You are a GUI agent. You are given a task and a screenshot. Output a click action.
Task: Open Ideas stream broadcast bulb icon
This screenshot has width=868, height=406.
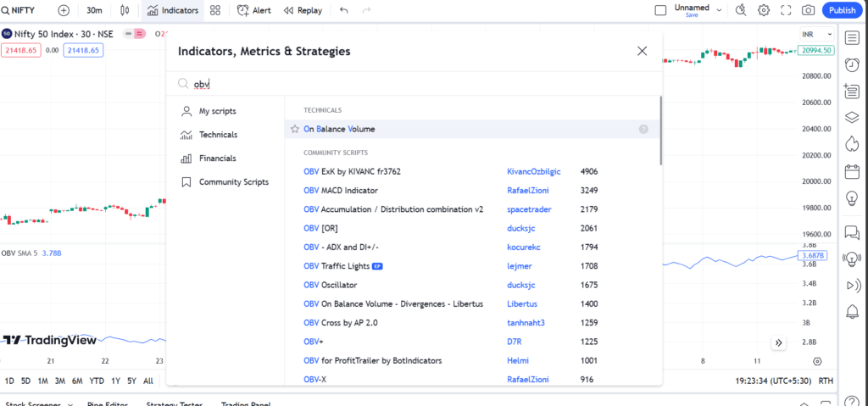click(x=851, y=259)
